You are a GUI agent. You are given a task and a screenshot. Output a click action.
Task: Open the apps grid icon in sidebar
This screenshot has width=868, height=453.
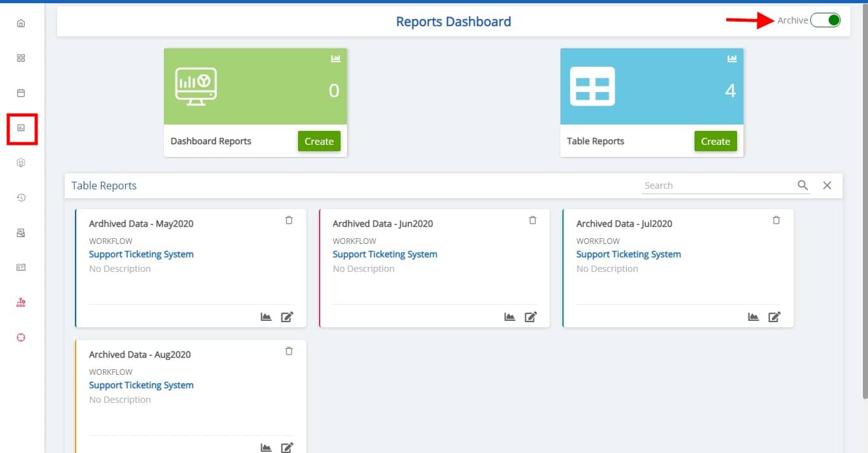(x=21, y=58)
